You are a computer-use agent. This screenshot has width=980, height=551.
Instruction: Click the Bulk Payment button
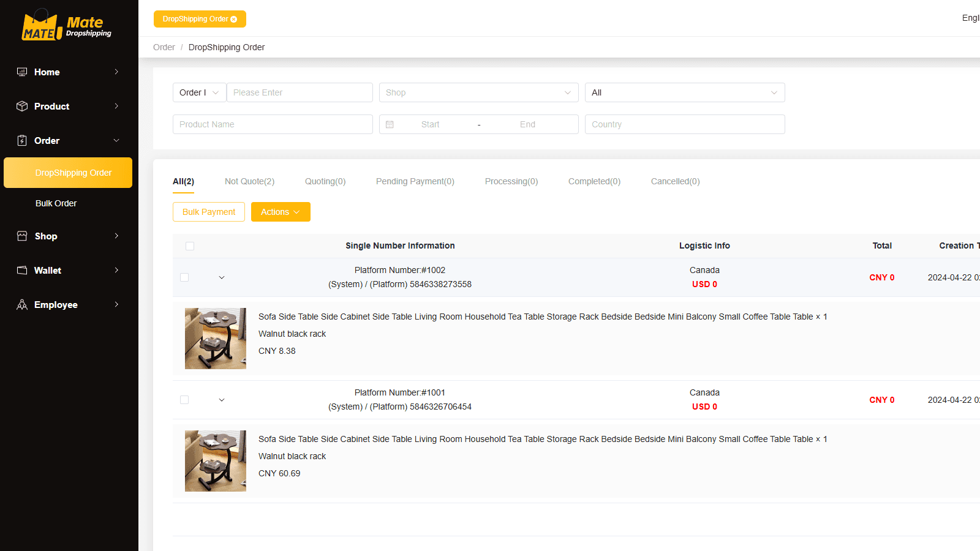coord(209,212)
